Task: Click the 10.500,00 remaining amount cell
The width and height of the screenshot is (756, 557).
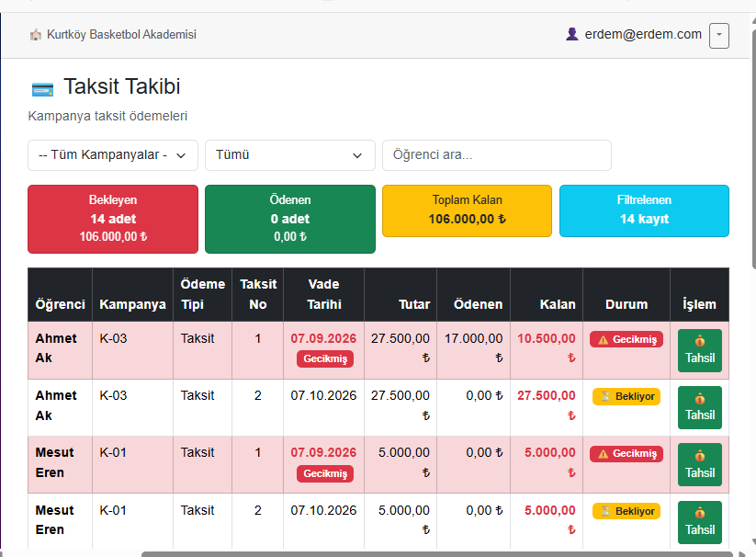Action: (547, 348)
